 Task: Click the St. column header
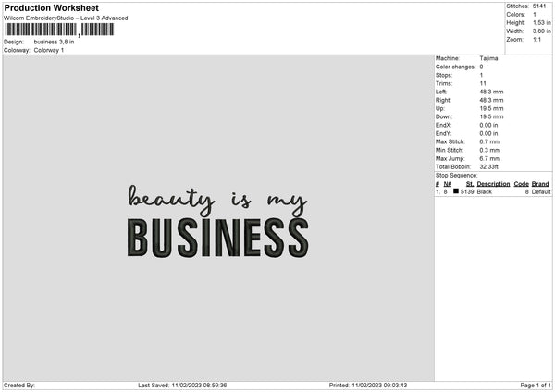tap(470, 184)
